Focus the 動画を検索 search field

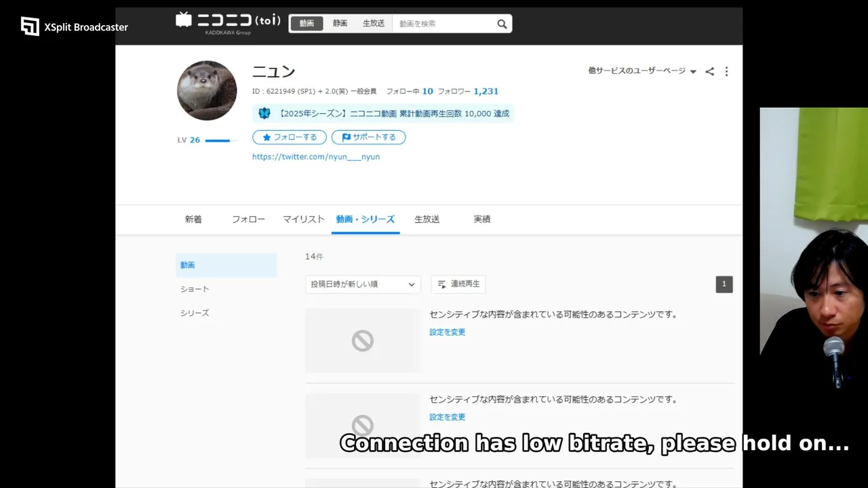pyautogui.click(x=443, y=24)
